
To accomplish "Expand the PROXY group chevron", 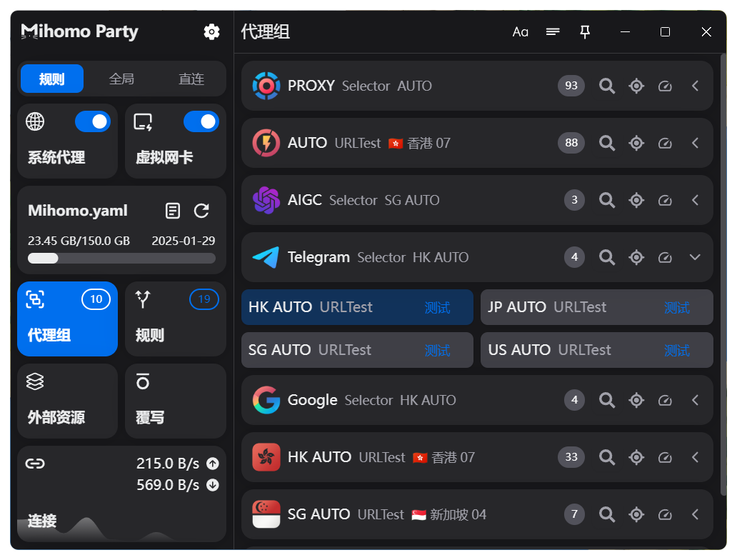I will (695, 86).
